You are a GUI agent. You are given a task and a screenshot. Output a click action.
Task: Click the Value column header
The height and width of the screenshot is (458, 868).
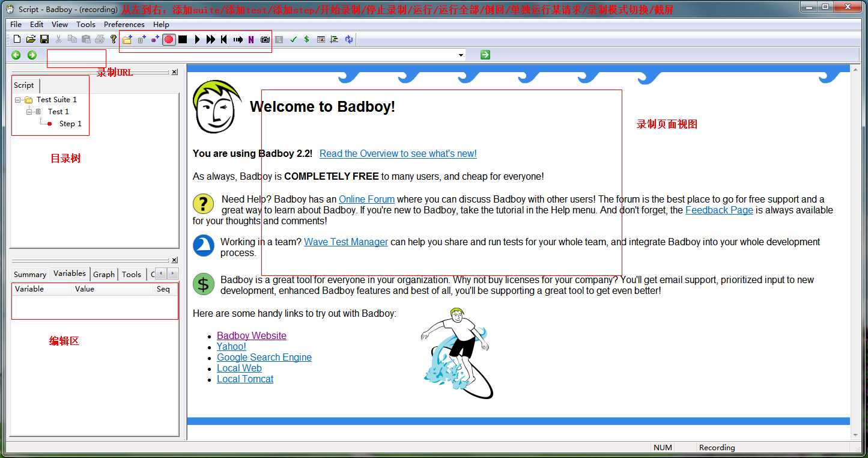click(x=113, y=289)
